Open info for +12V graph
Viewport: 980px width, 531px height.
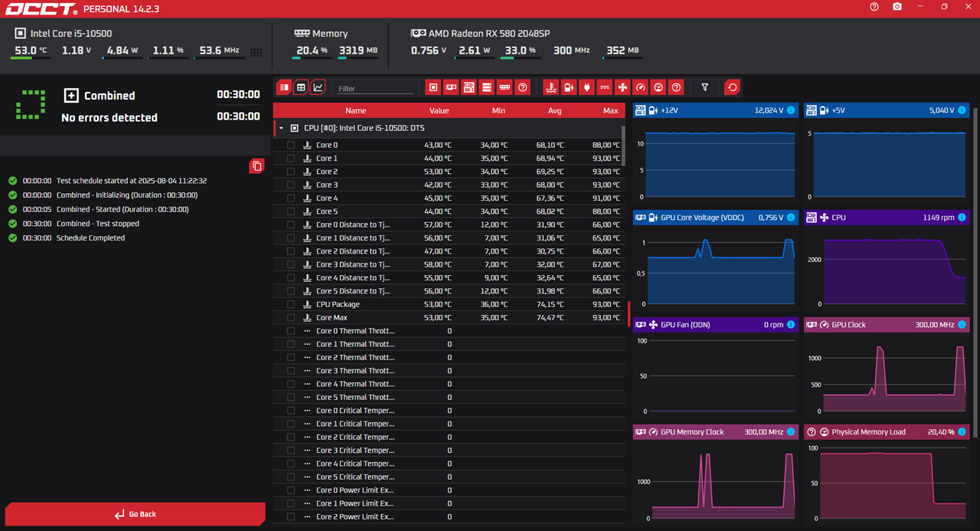pos(791,110)
